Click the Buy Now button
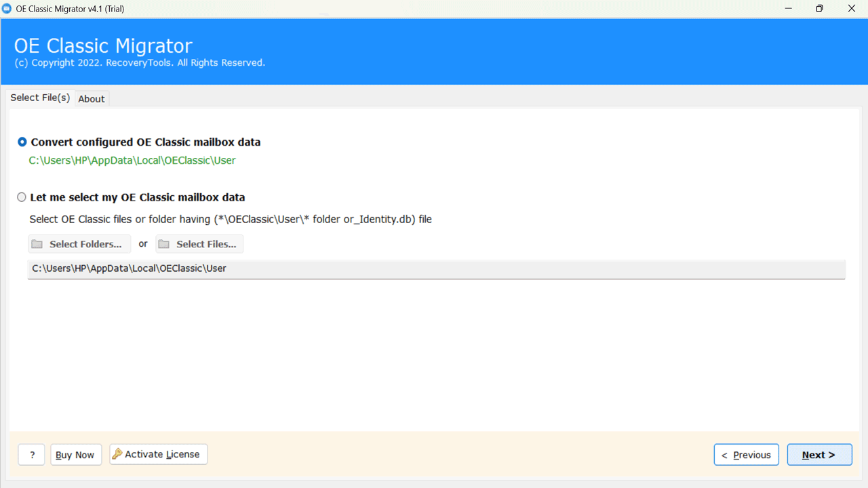This screenshot has width=868, height=488. coord(75,455)
